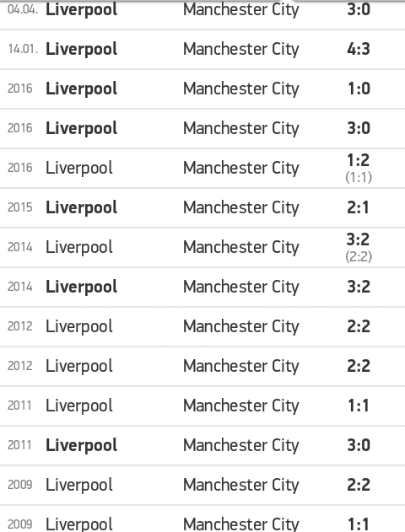
Task: Click the 14.01. date label
Action: pyautogui.click(x=23, y=49)
